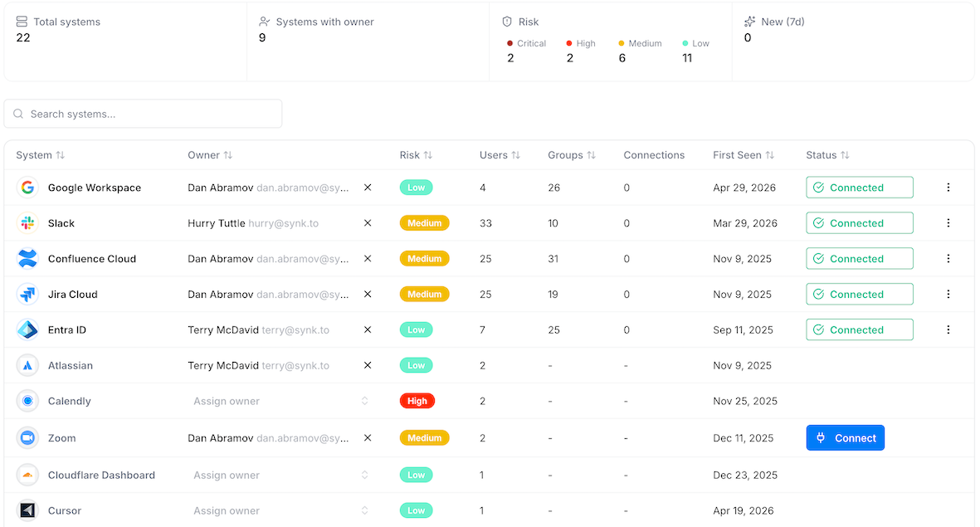Sort table by Users column
Image resolution: width=980 pixels, height=527 pixels.
click(500, 155)
